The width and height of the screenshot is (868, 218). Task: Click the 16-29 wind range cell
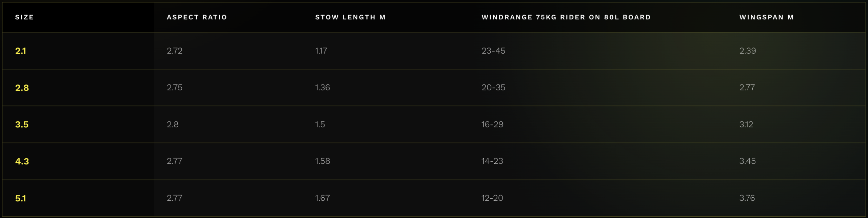[492, 124]
